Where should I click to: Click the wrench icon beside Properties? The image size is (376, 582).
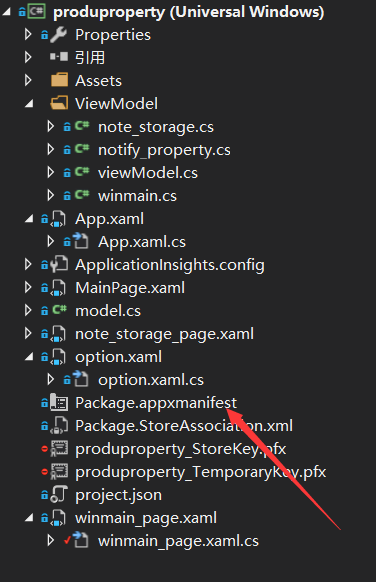tap(59, 35)
